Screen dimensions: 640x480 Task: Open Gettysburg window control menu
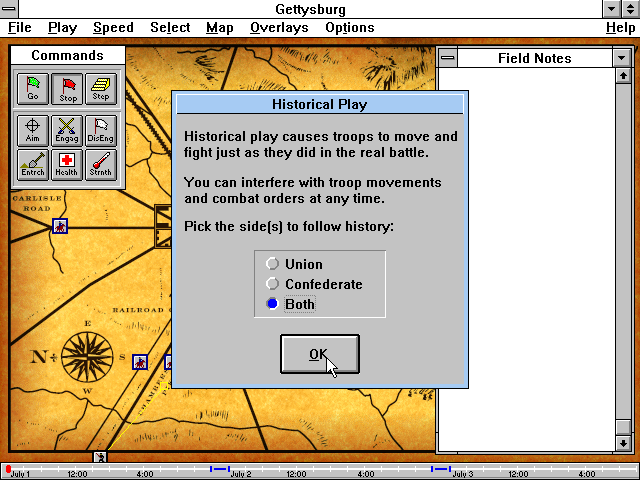pos(9,9)
